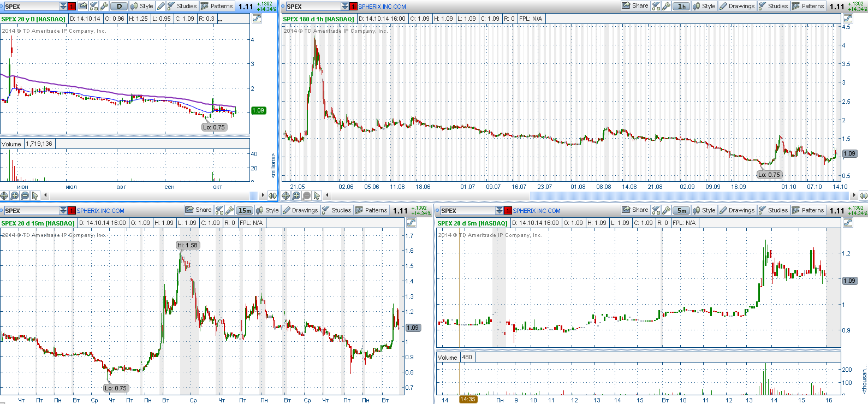Open Edit Studies flask icon on 5m chart
Viewport: 868px width, 404px height.
656,210
